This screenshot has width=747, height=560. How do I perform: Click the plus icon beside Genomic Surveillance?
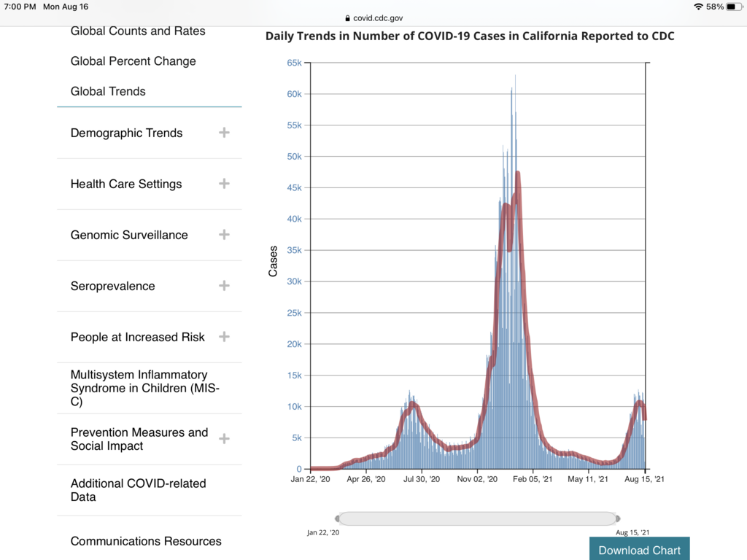point(224,235)
